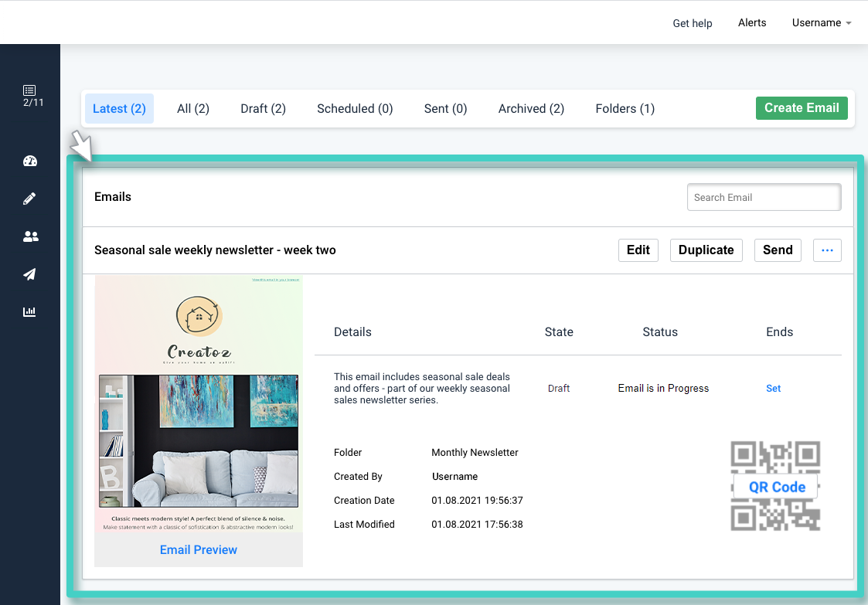Open the contacts people icon in sidebar
Screen dimensions: 868x605
(x=30, y=236)
